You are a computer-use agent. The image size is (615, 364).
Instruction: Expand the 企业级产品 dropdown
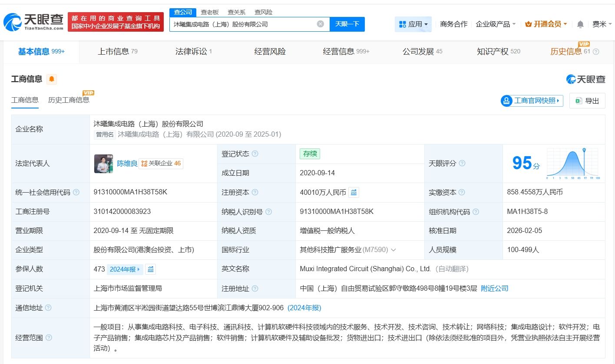point(496,24)
